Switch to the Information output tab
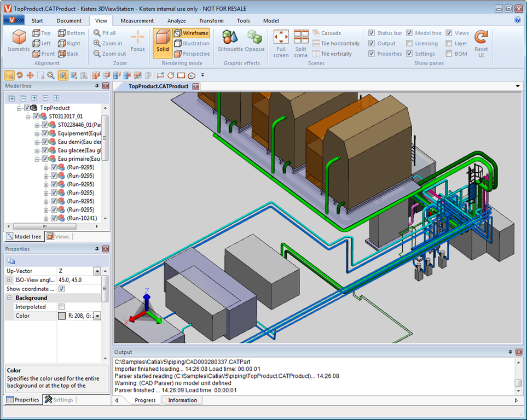Screen dimensions: 527x420 point(182,400)
